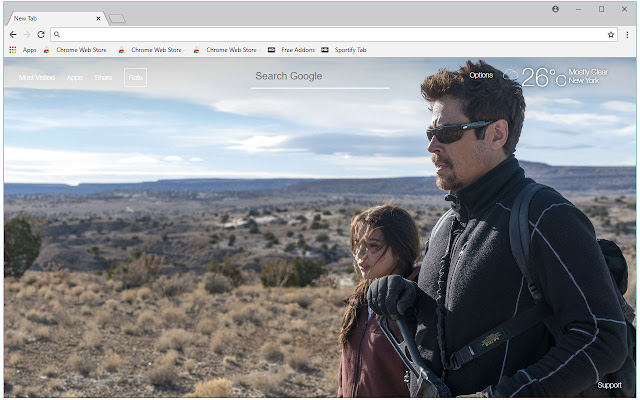640x400 pixels.
Task: Open the Apps grid bookmark
Action: click(23, 50)
